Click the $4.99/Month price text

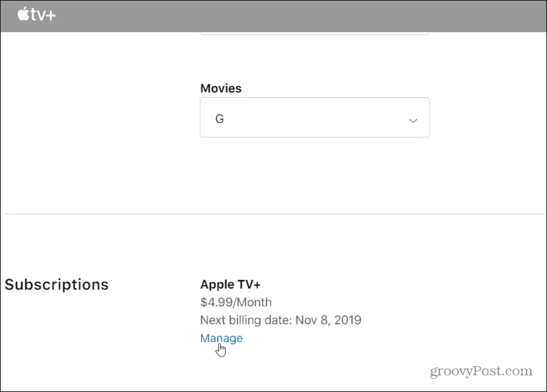(236, 302)
